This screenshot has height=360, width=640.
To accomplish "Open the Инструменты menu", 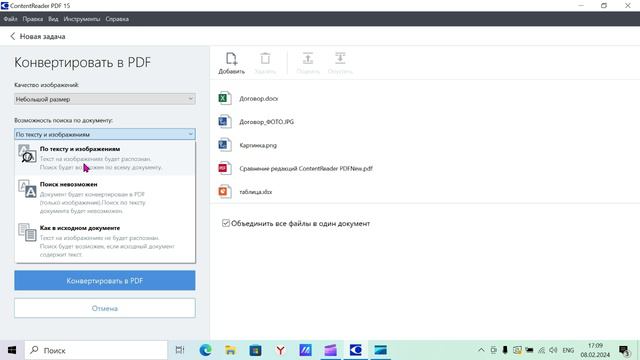I will [82, 19].
